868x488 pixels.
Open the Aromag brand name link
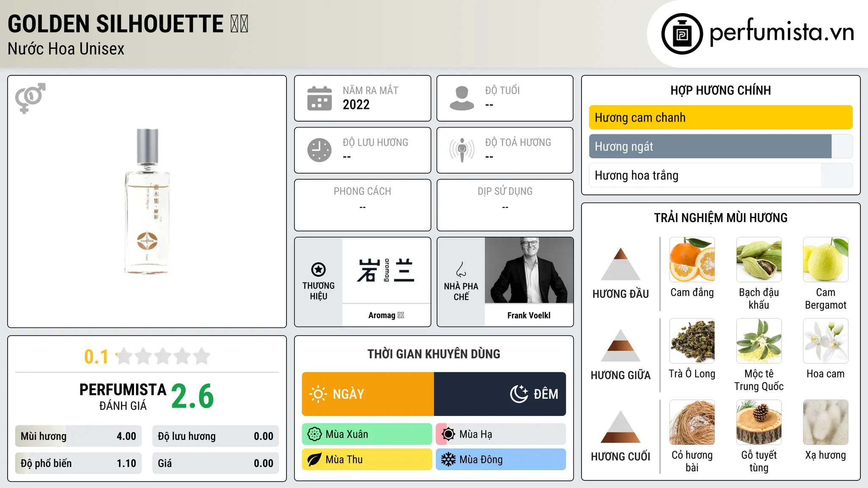coord(386,315)
